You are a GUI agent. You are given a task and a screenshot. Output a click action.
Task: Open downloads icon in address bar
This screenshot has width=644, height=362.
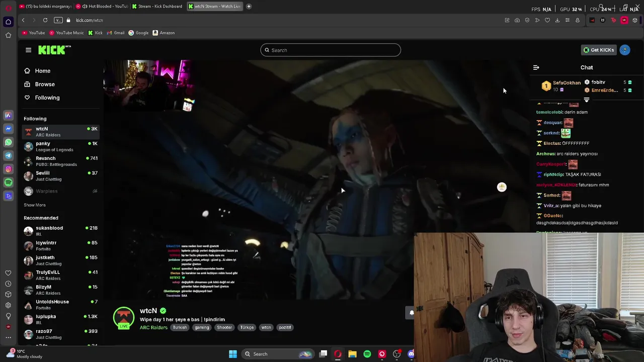point(557,20)
